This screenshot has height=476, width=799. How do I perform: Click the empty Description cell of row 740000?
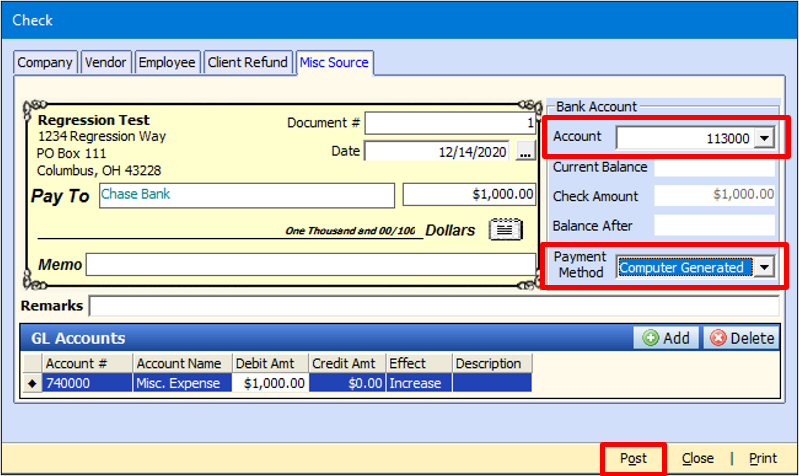pos(492,383)
